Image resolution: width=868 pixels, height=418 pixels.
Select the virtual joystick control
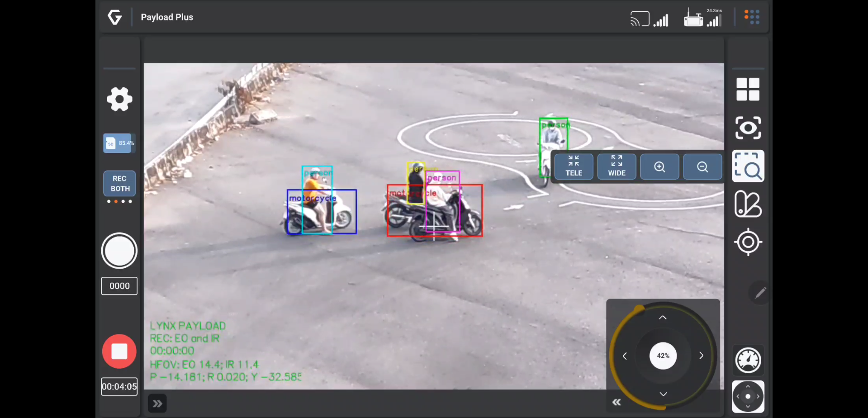tap(748, 396)
